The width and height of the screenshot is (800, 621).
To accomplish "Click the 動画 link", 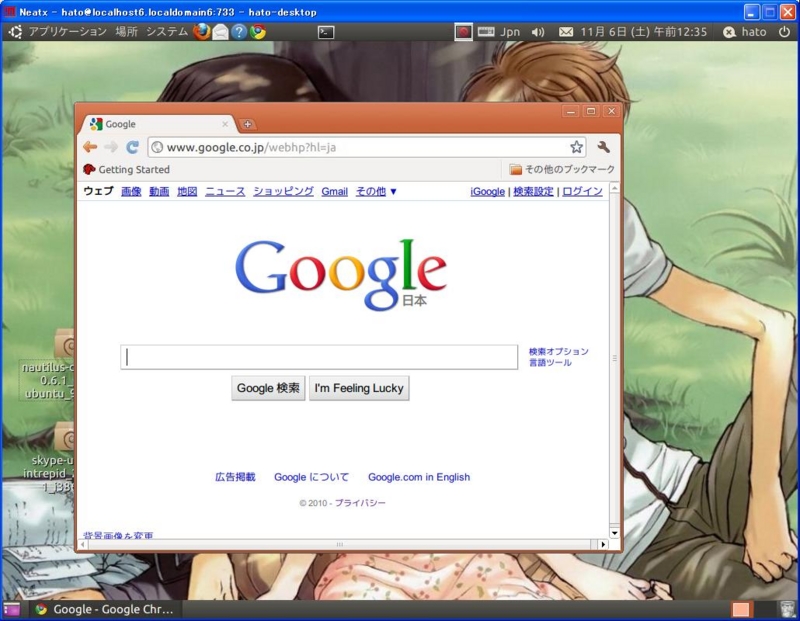I will point(159,191).
